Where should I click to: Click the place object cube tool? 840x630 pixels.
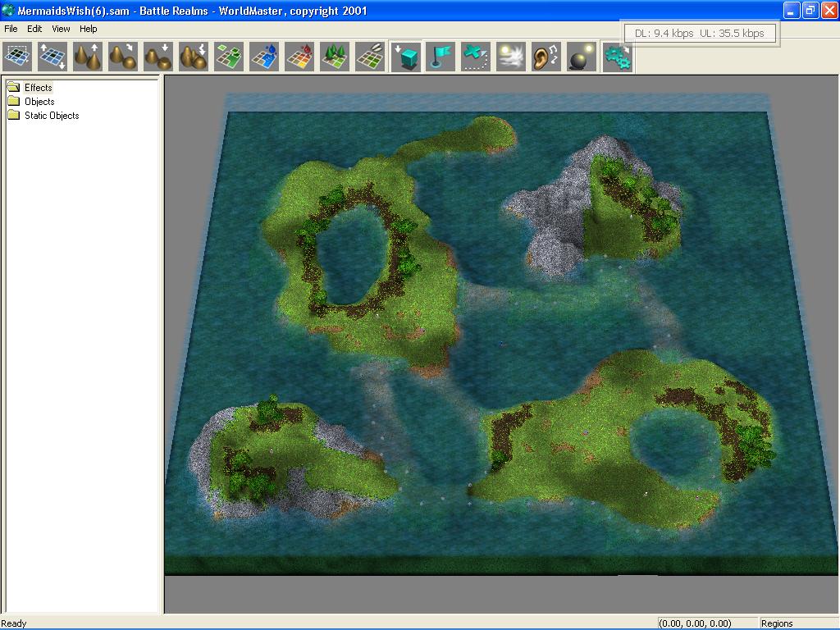(x=405, y=57)
